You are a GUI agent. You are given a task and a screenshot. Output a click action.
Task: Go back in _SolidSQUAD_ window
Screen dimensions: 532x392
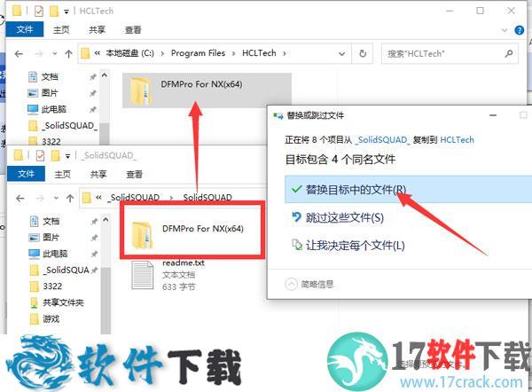coord(20,198)
